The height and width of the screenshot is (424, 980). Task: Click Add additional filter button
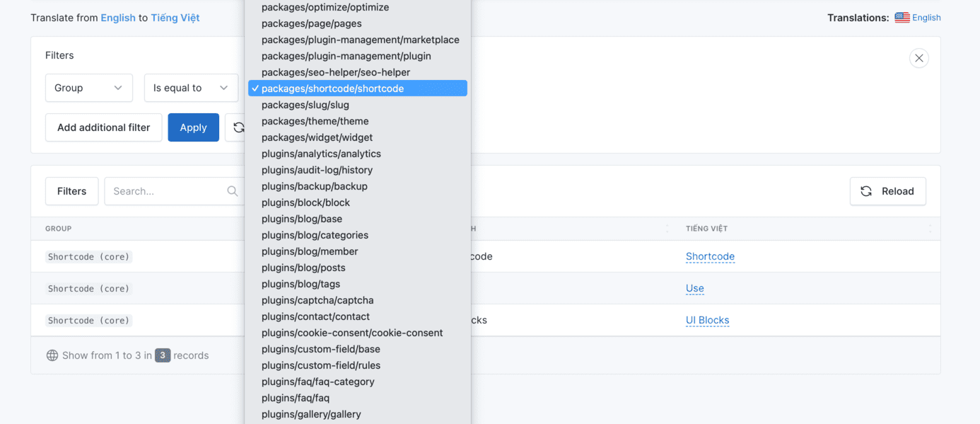pyautogui.click(x=103, y=127)
